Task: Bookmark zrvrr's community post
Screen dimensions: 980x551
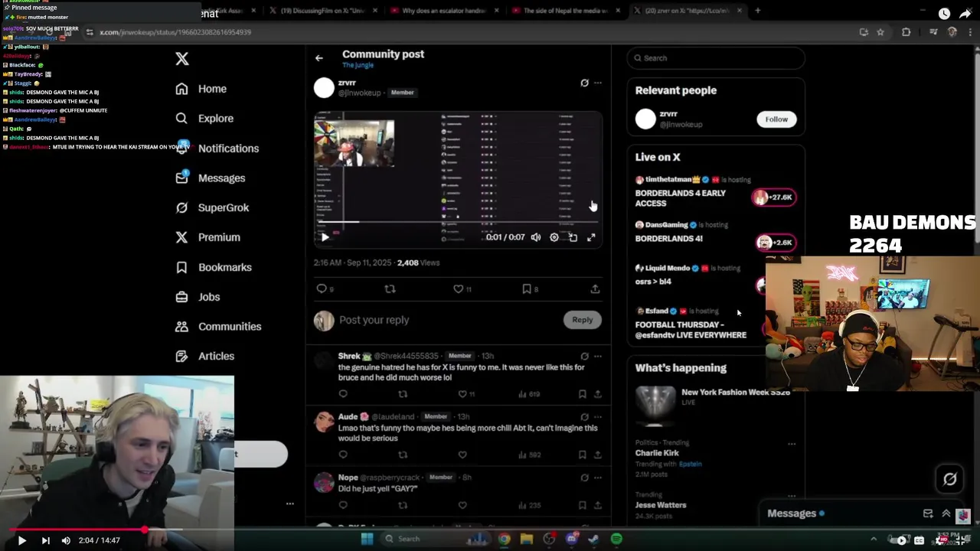Action: (527, 289)
